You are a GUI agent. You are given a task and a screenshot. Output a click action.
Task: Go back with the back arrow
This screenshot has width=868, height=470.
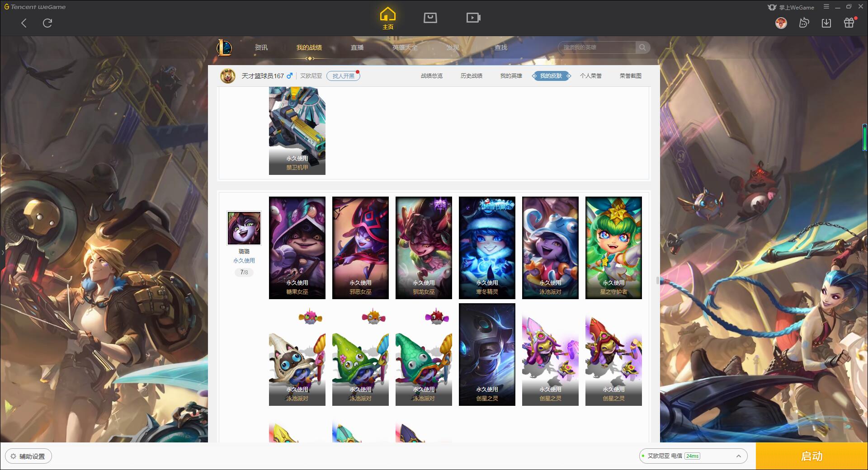point(24,23)
